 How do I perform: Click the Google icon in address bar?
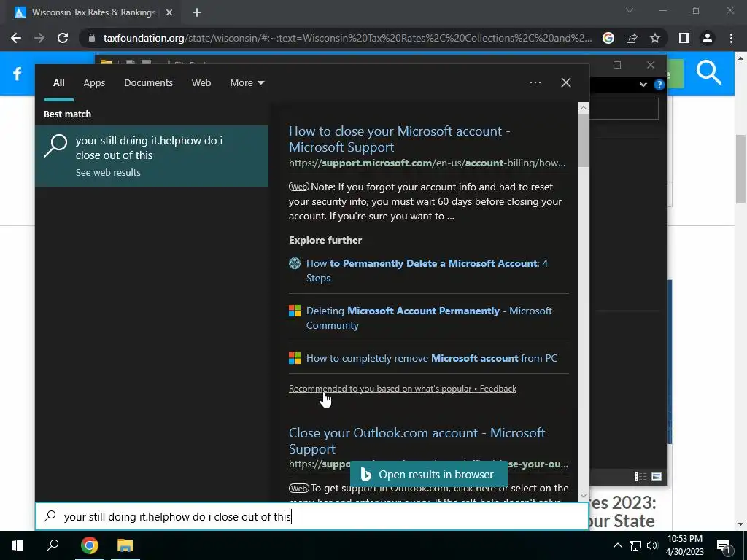608,38
